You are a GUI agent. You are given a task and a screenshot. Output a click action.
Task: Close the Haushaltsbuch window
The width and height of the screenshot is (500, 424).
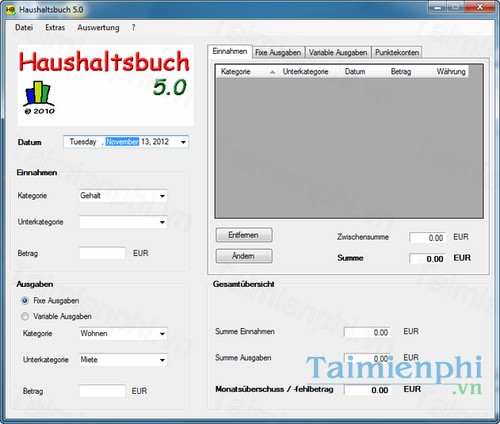click(480, 7)
